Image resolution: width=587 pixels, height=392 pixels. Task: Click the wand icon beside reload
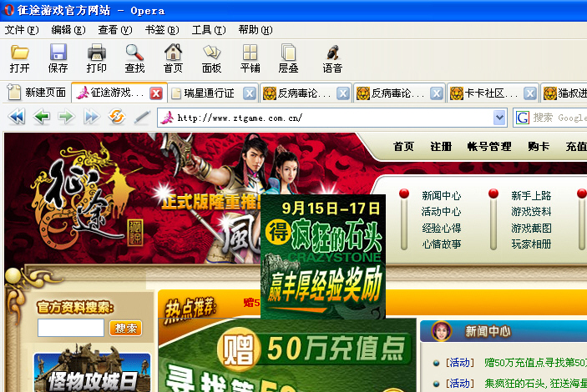[x=142, y=117]
